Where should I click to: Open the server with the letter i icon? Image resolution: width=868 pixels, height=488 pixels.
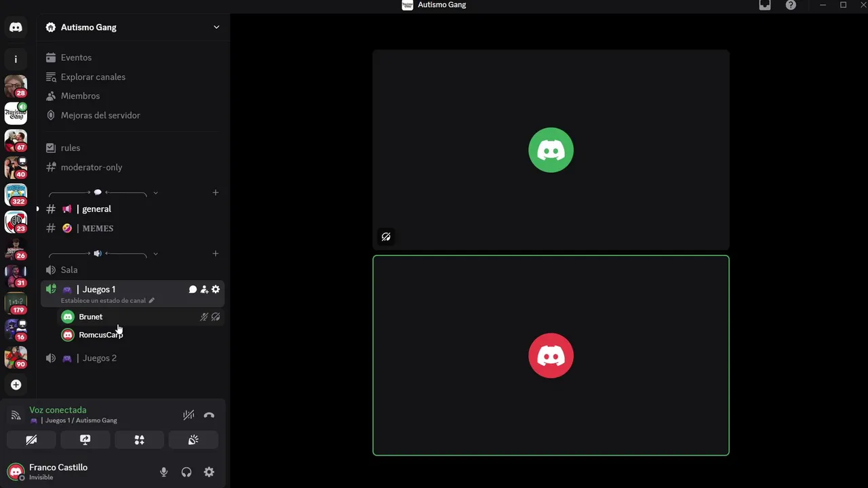coord(16,59)
